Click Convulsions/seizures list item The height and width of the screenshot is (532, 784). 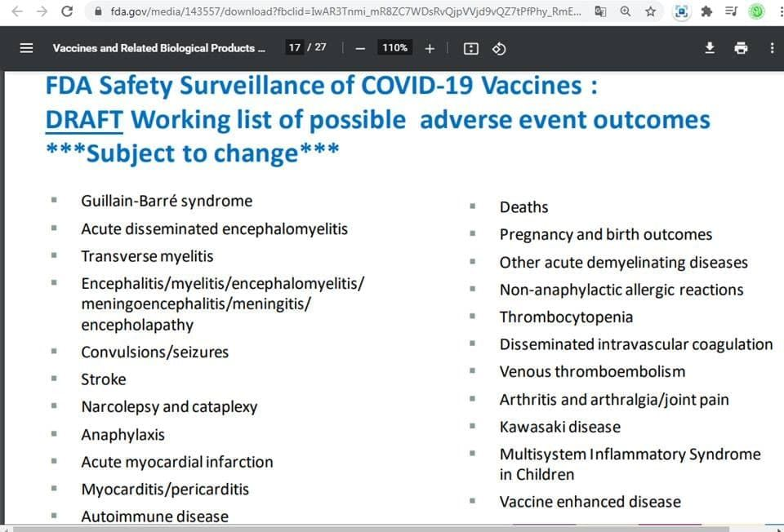pos(154,352)
